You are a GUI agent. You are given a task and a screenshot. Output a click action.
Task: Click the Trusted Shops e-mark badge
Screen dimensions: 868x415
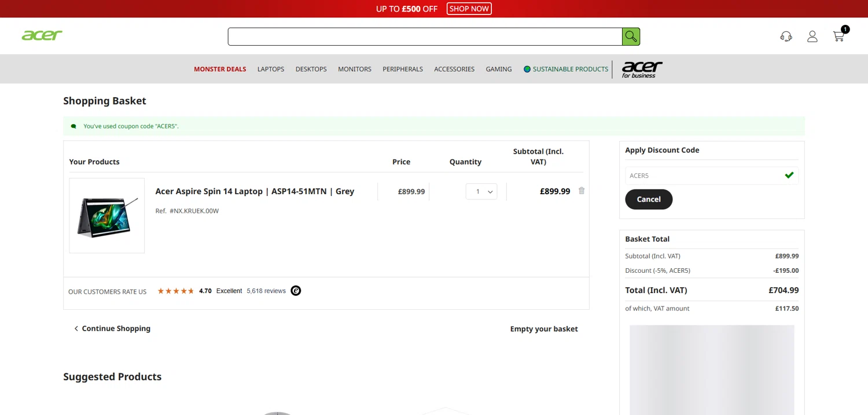296,291
